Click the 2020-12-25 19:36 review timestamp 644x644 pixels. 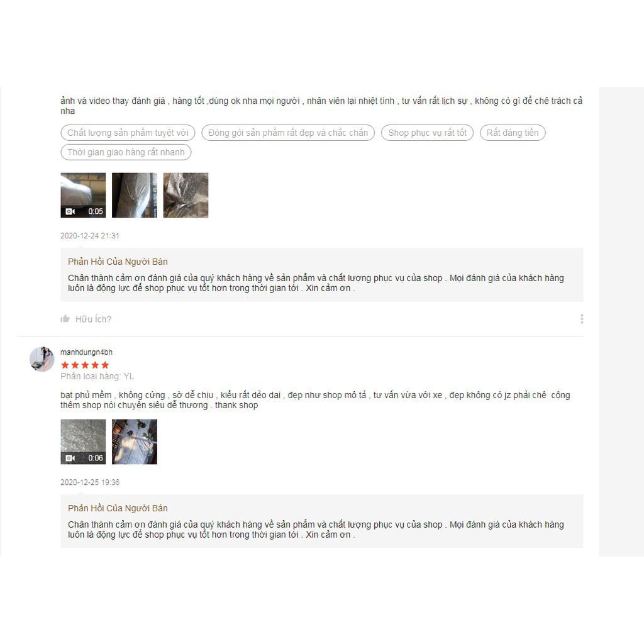click(x=90, y=482)
